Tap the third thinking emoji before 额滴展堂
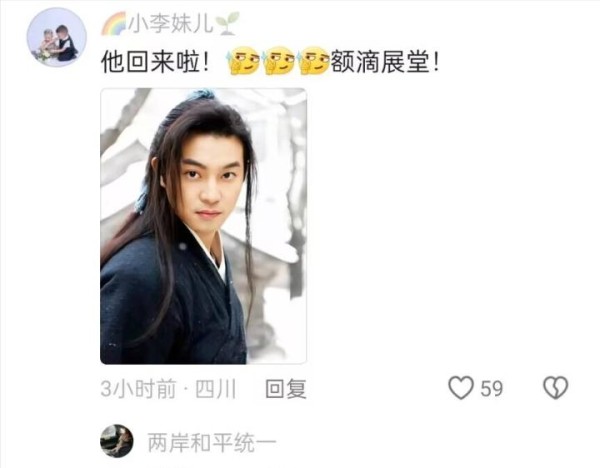The height and width of the screenshot is (468, 600). click(x=314, y=61)
